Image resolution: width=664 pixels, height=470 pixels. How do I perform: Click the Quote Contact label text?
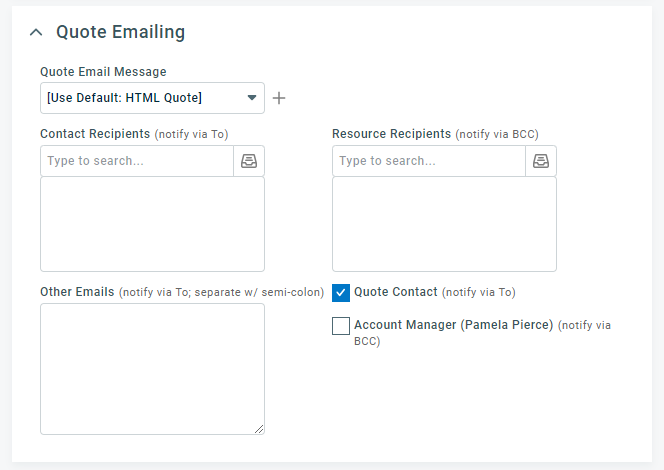click(x=395, y=292)
